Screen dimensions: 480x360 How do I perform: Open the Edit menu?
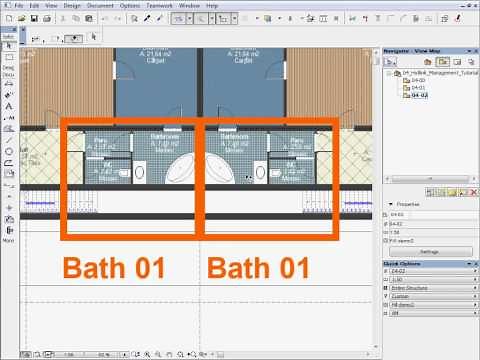point(34,6)
